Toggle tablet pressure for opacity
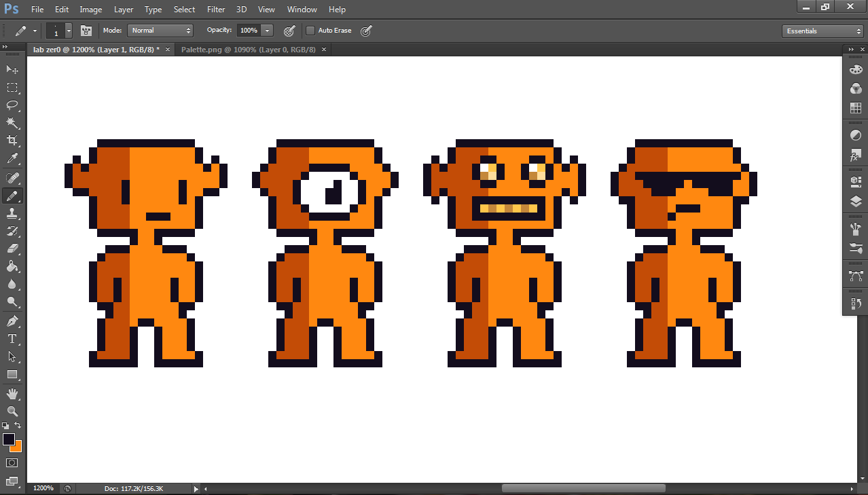 tap(289, 31)
